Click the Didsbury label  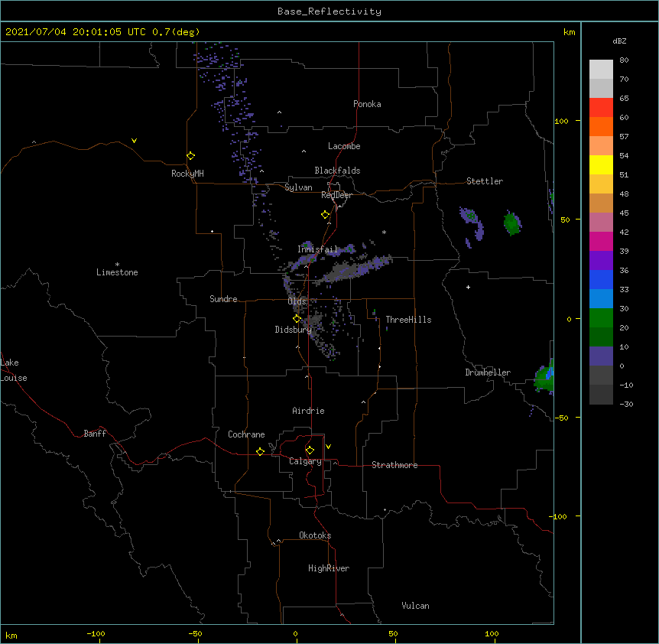293,330
